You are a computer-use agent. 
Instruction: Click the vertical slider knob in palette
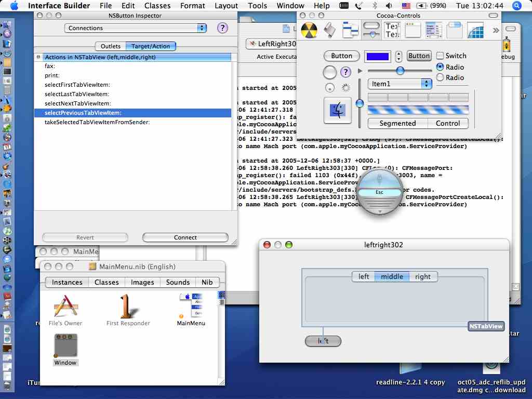pyautogui.click(x=360, y=103)
